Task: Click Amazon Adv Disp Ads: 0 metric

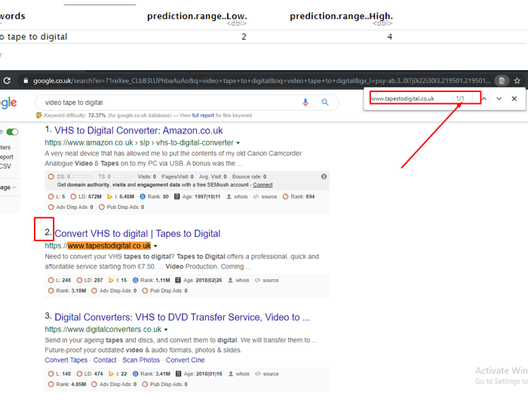Action: click(71, 207)
